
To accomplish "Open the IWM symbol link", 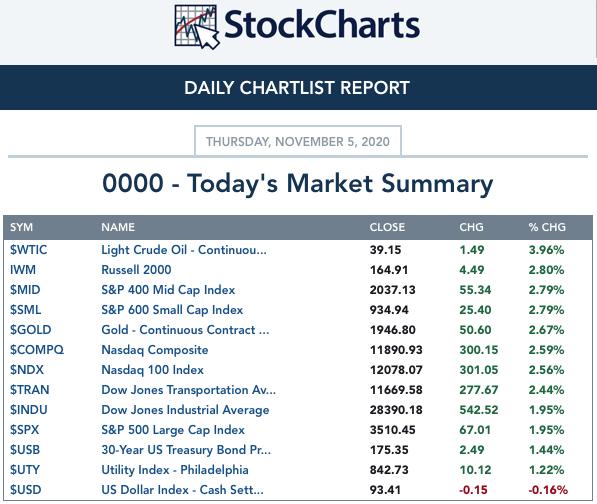I will tap(23, 270).
